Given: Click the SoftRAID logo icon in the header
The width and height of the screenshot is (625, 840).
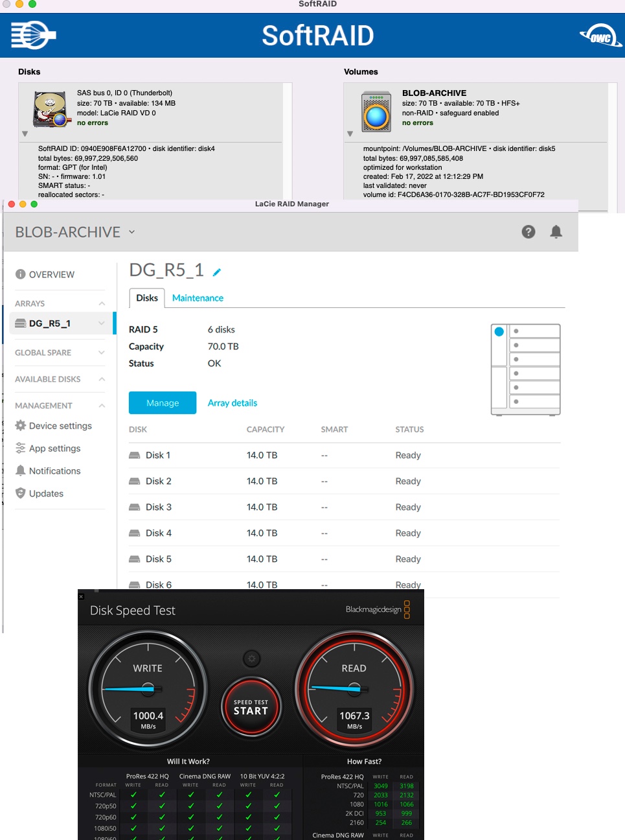Looking at the screenshot, I should tap(33, 35).
